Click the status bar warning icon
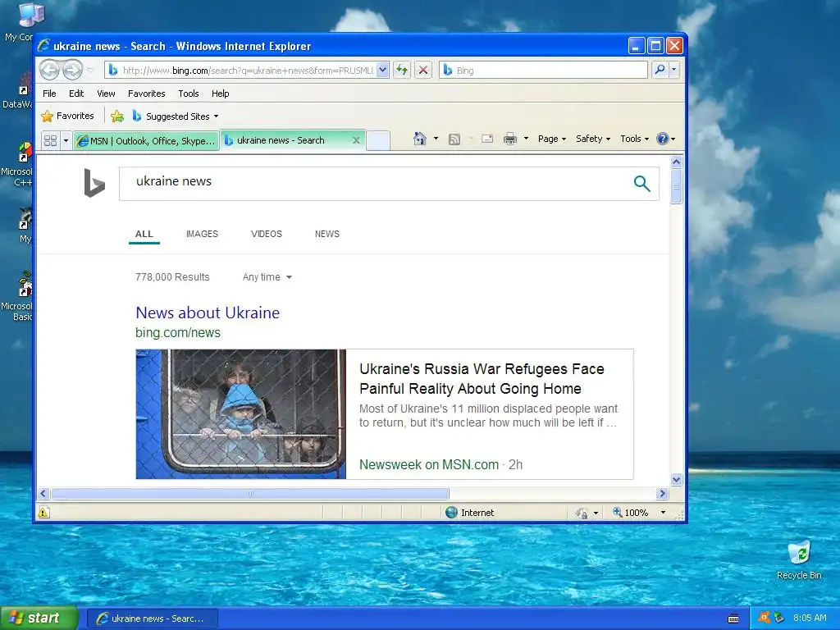840x630 pixels. coord(43,512)
